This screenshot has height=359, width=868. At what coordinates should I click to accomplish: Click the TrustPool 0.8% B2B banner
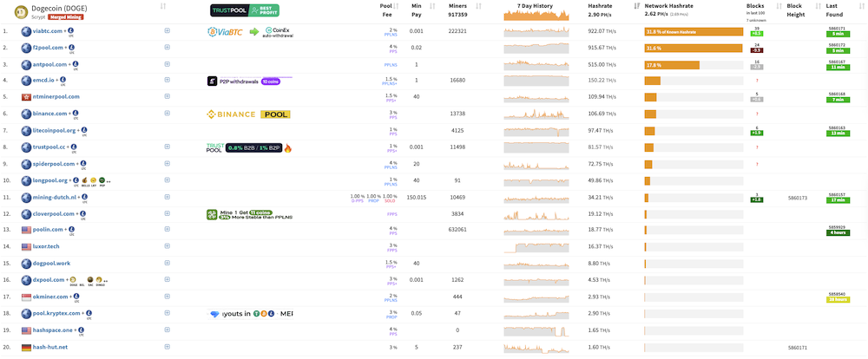pos(249,147)
